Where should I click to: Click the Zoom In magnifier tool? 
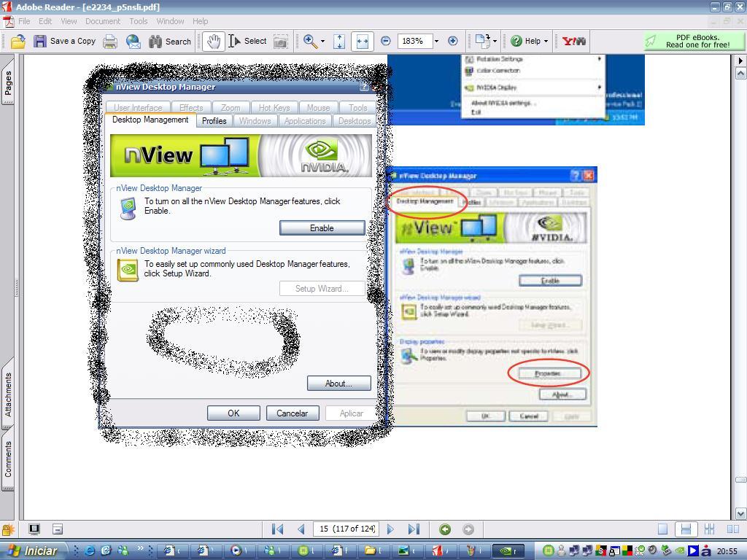point(310,42)
